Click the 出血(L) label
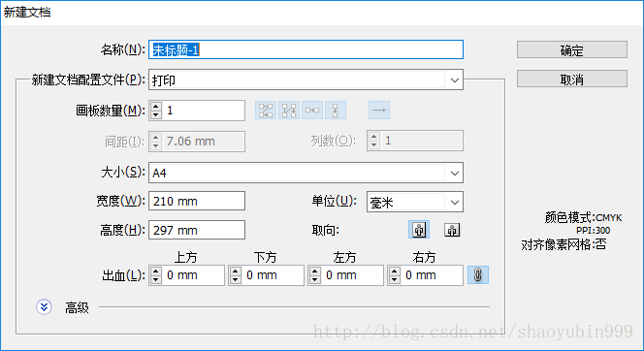The height and width of the screenshot is (351, 644). click(x=123, y=275)
